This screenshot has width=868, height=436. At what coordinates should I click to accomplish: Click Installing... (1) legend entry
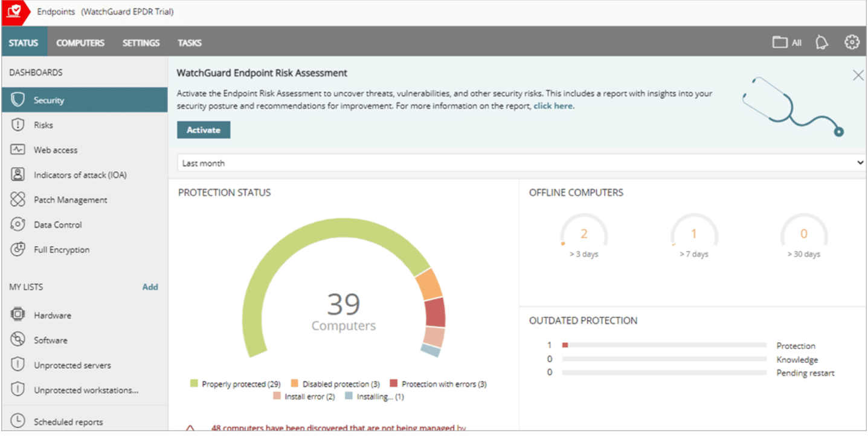[375, 397]
